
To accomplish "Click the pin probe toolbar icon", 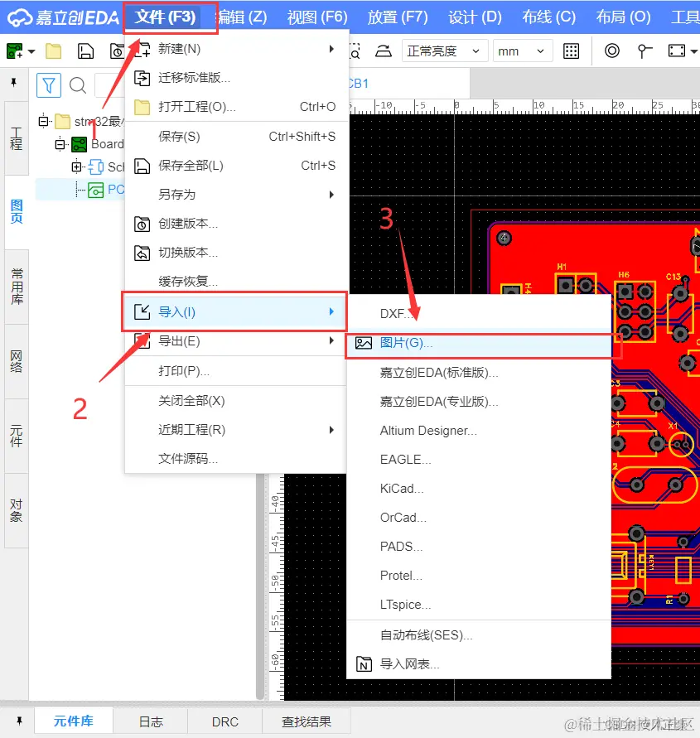I will 644,51.
